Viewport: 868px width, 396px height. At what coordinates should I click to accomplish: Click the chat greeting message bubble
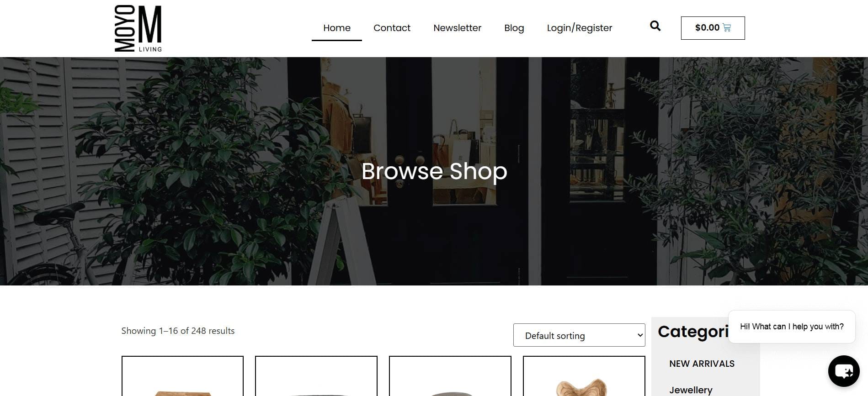pyautogui.click(x=792, y=327)
